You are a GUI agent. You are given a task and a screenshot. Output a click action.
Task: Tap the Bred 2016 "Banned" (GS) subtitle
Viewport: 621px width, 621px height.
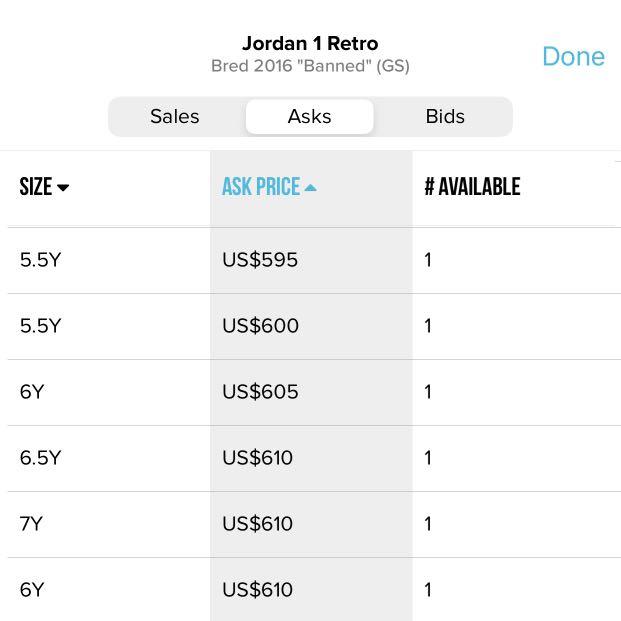point(310,66)
